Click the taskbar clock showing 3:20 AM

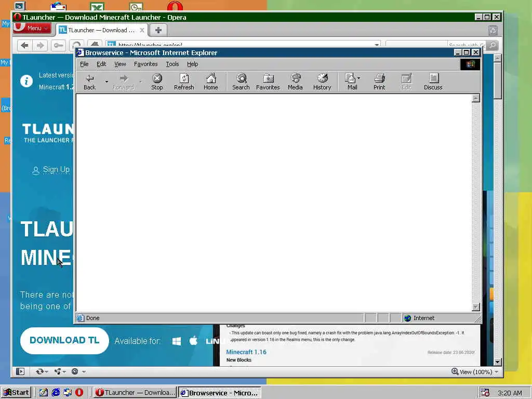510,393
